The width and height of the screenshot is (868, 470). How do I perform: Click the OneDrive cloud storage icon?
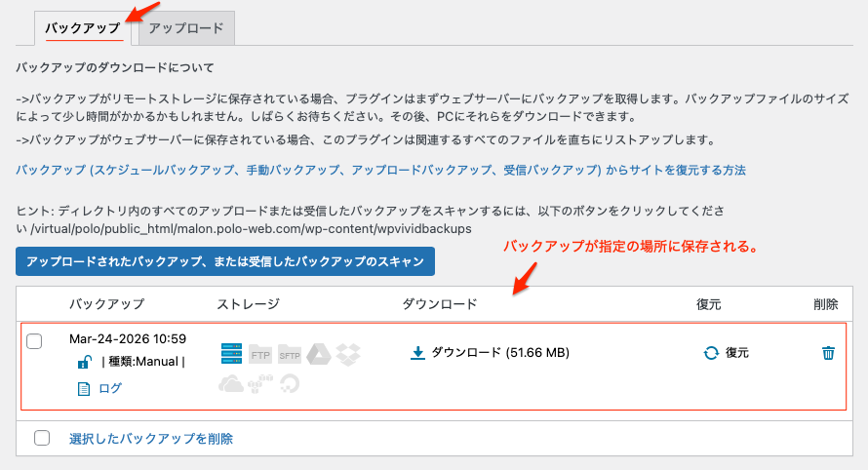click(x=231, y=383)
